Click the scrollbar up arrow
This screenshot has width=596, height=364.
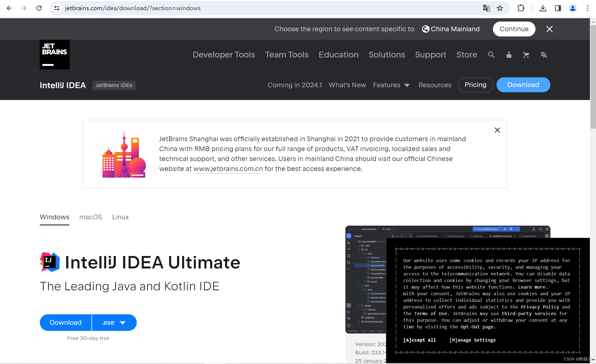[x=593, y=22]
